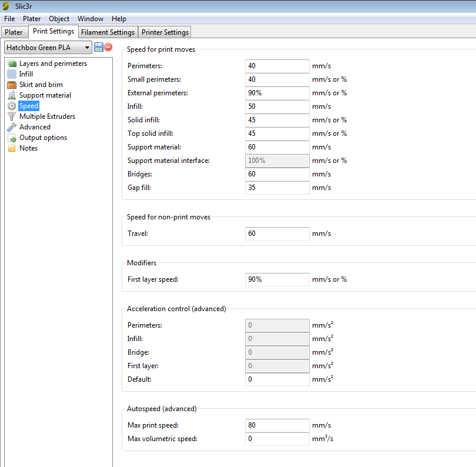Screen dimensions: 476x467
Task: Click the Speed for non-print moves heading
Action: pyautogui.click(x=169, y=217)
